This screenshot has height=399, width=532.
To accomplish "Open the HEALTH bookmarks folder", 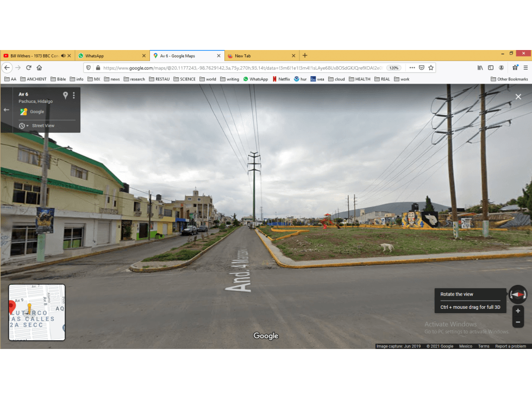I will pos(360,79).
